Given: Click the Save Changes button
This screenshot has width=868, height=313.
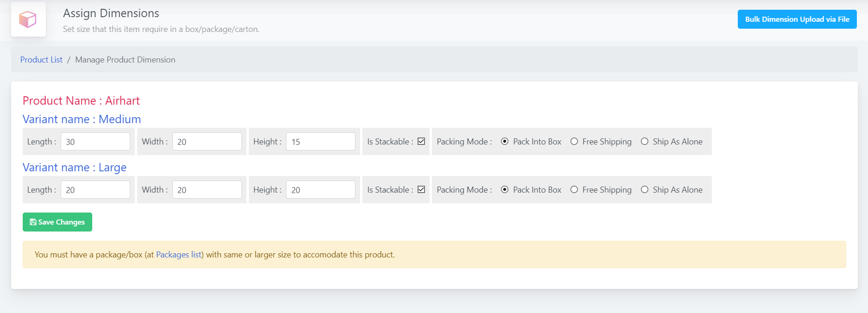Looking at the screenshot, I should pyautogui.click(x=57, y=222).
